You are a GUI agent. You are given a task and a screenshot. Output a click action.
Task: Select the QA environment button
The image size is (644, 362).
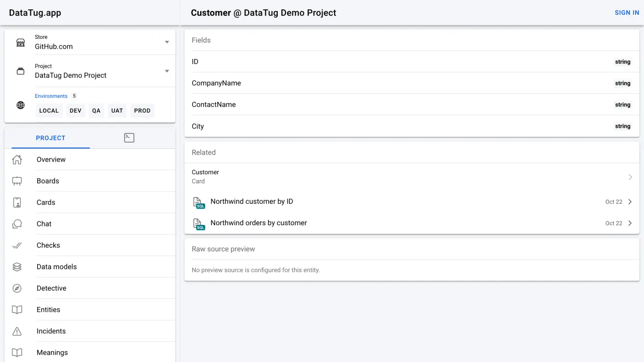pos(96,110)
